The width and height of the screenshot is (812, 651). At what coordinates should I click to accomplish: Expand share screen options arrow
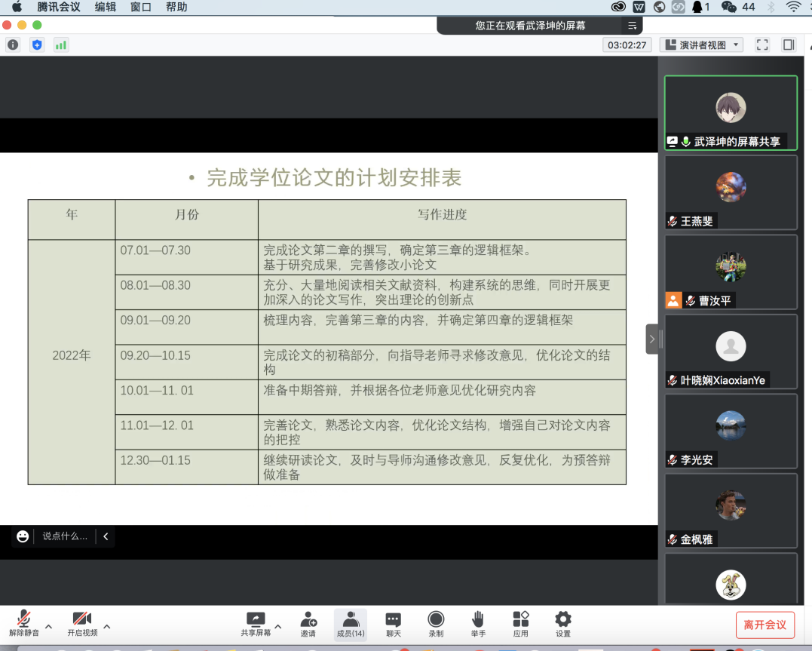click(x=277, y=626)
